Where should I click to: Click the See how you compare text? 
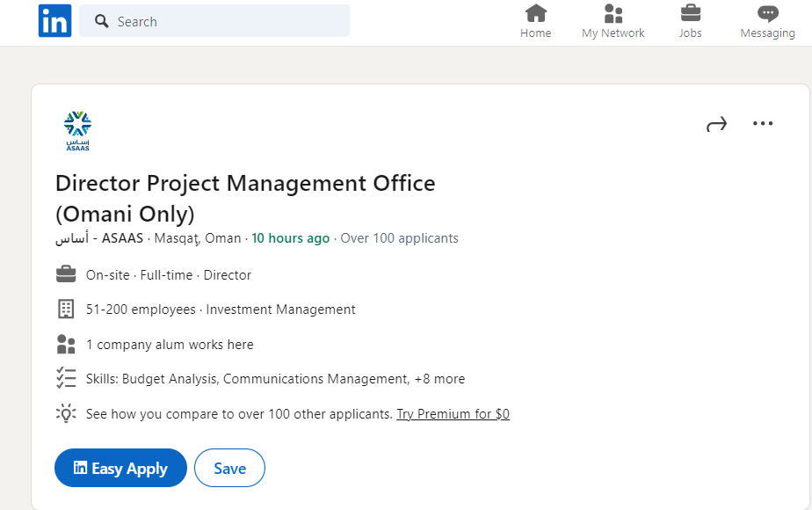point(239,414)
